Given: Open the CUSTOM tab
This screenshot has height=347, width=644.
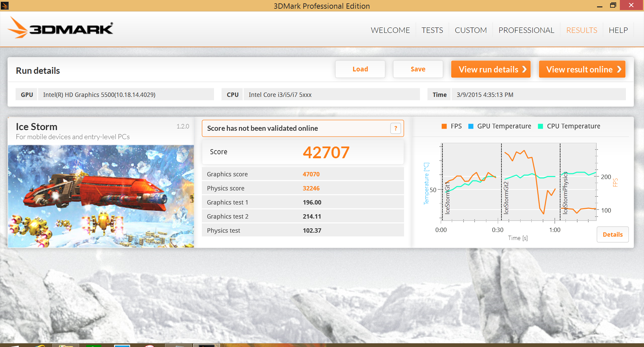Looking at the screenshot, I should [471, 30].
